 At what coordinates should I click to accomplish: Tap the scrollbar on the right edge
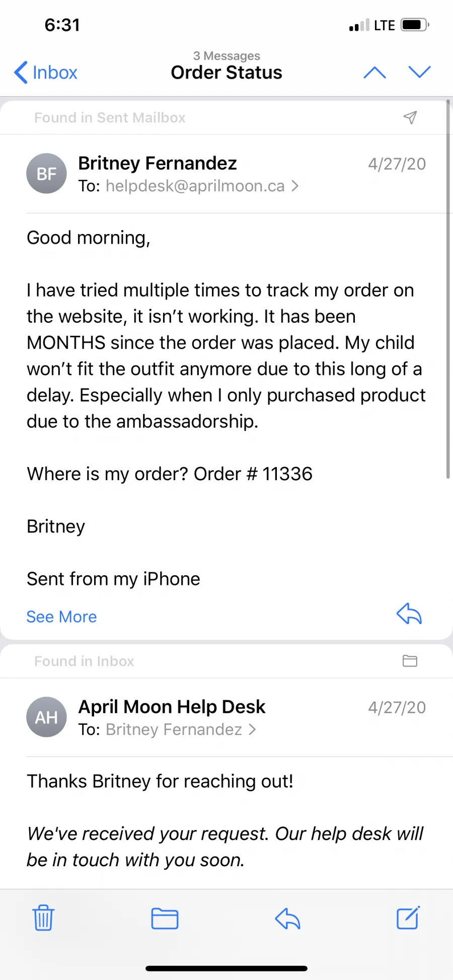(447, 289)
